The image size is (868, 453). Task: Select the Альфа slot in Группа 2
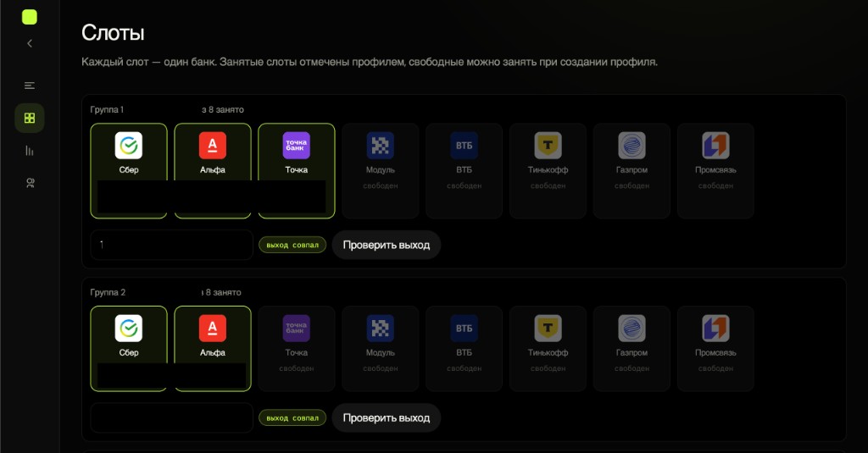213,349
